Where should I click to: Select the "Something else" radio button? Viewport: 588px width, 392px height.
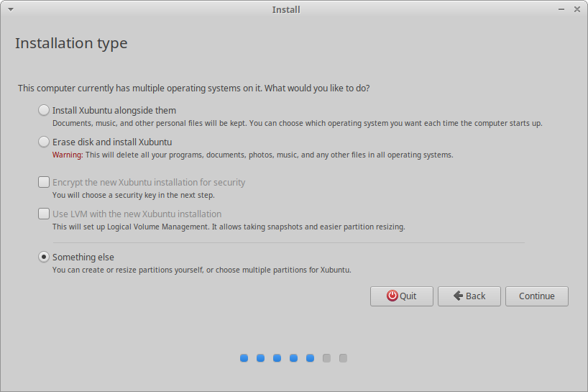[45, 257]
